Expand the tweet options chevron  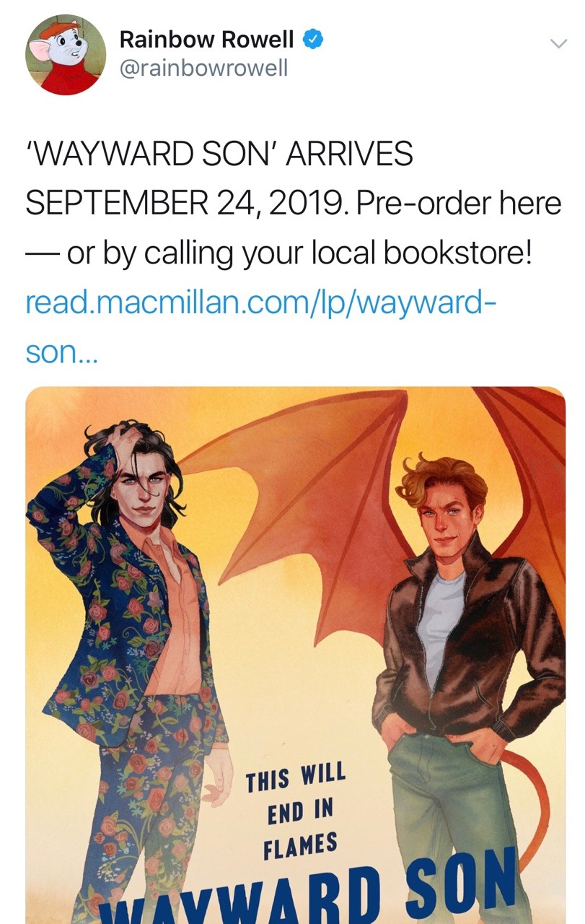(x=558, y=43)
